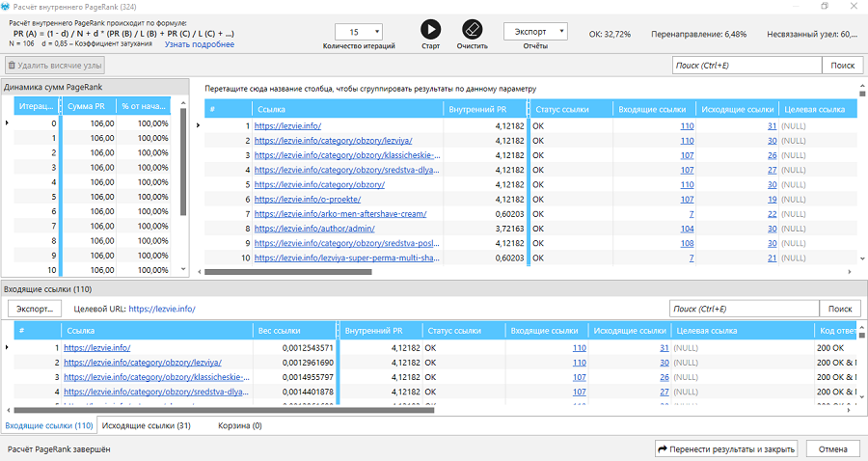The image size is (868, 461).
Task: Click Перенести результаты и закрыть button
Action: coord(727,448)
